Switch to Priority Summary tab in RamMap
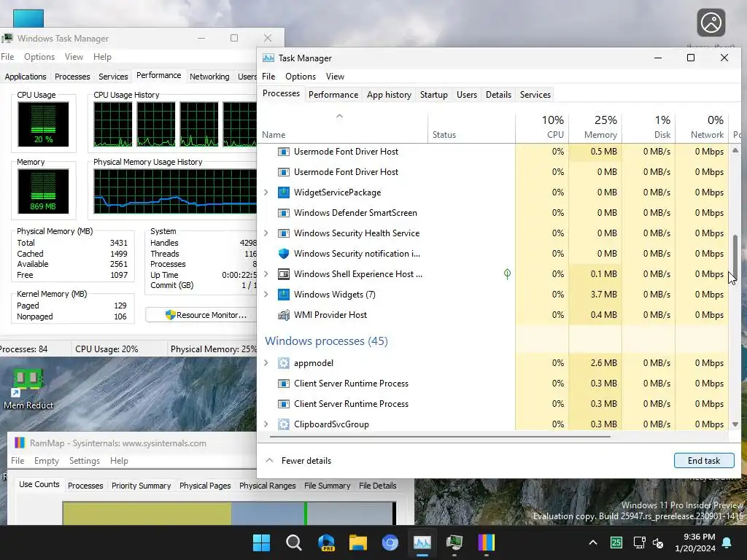This screenshot has height=560, width=747. [x=141, y=485]
